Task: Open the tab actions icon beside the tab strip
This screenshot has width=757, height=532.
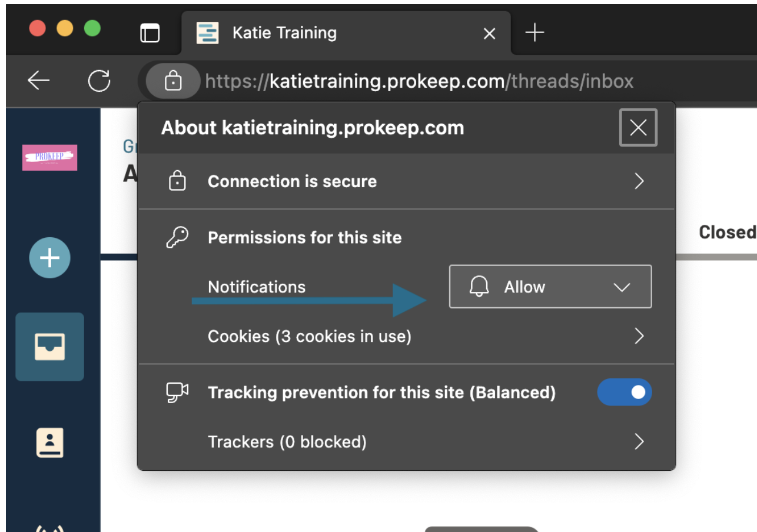Action: pyautogui.click(x=151, y=33)
